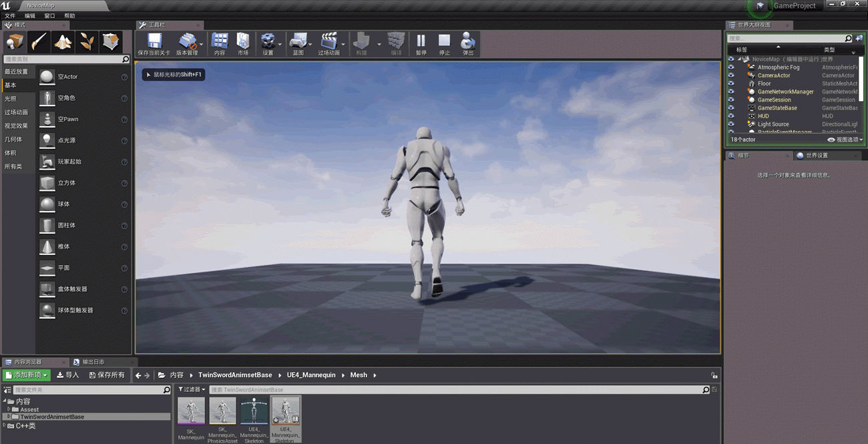The height and width of the screenshot is (444, 868).
Task: Click the Build (构建) toolbar icon
Action: (361, 44)
